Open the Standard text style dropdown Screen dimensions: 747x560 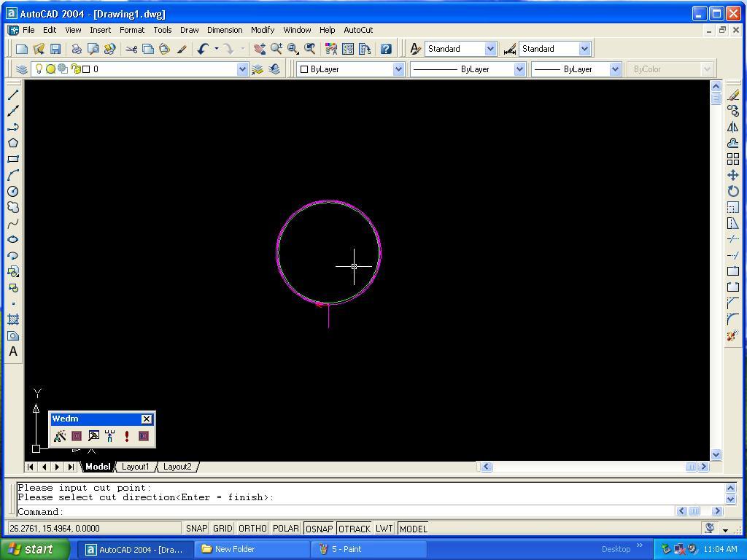pyautogui.click(x=490, y=49)
